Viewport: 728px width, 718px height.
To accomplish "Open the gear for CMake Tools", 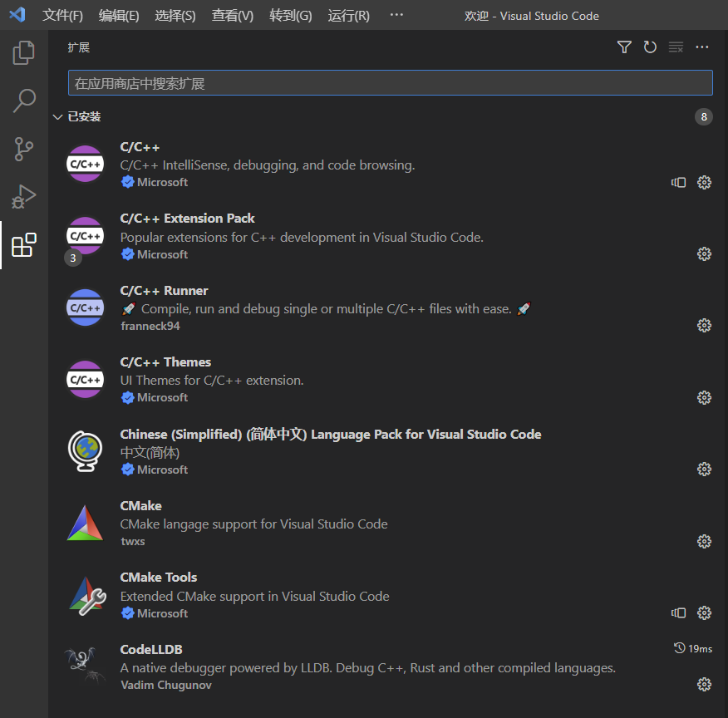I will (x=705, y=613).
